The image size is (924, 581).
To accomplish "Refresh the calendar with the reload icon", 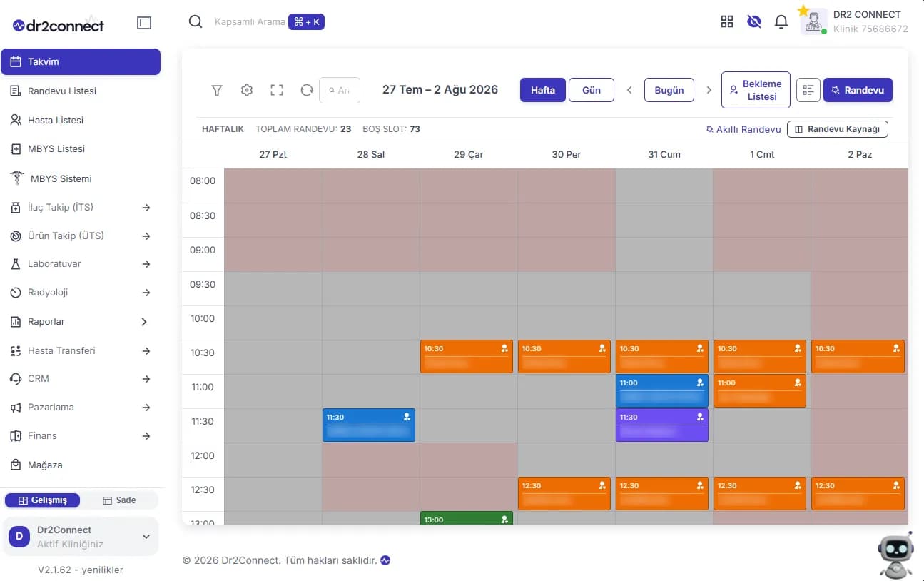I will 307,90.
